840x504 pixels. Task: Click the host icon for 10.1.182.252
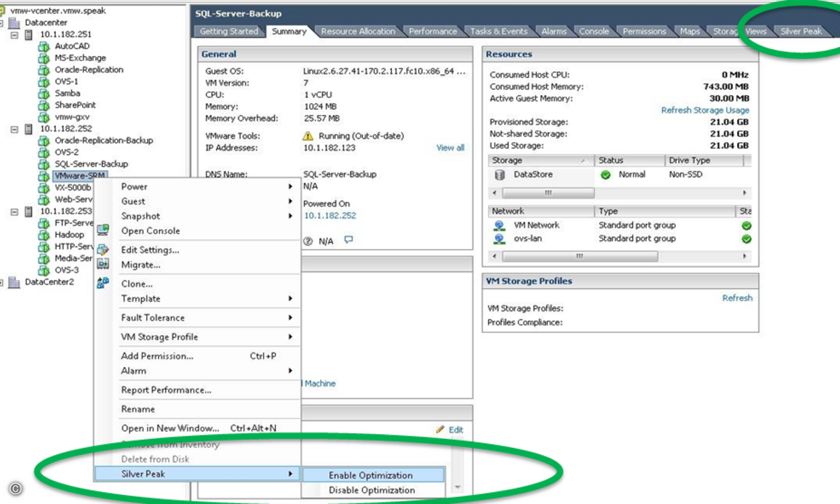[x=29, y=129]
